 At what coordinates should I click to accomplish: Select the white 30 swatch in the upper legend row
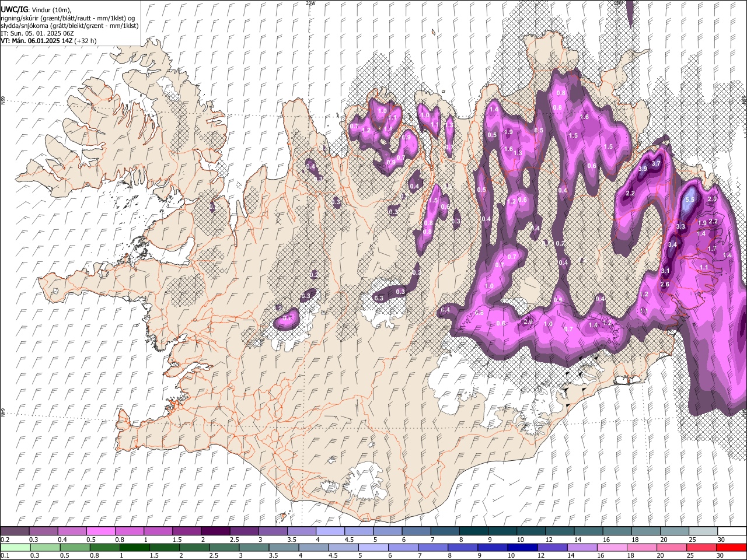click(x=732, y=531)
